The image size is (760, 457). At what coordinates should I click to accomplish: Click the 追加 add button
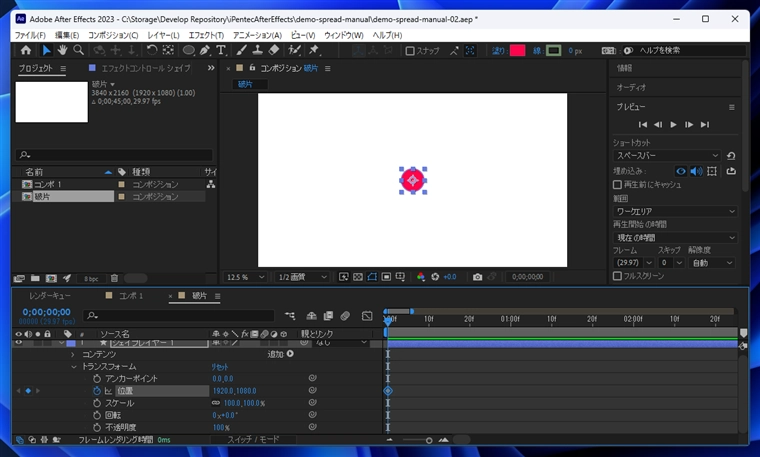[281, 354]
